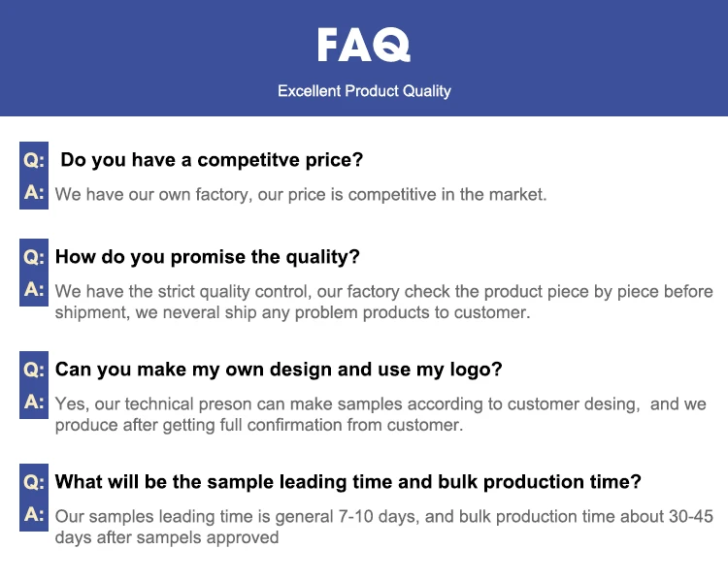Select the A: badge beside the strict quality control answer
This screenshot has height=581, width=728.
click(x=34, y=290)
